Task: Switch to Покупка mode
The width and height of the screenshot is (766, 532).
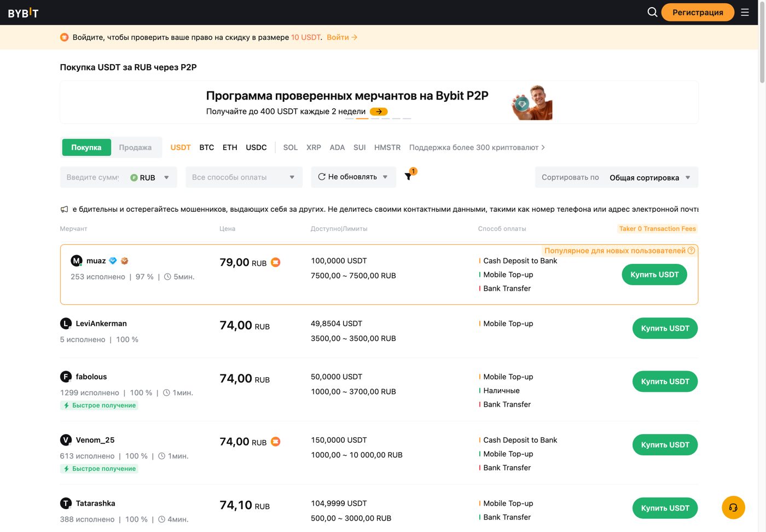Action: click(x=86, y=147)
